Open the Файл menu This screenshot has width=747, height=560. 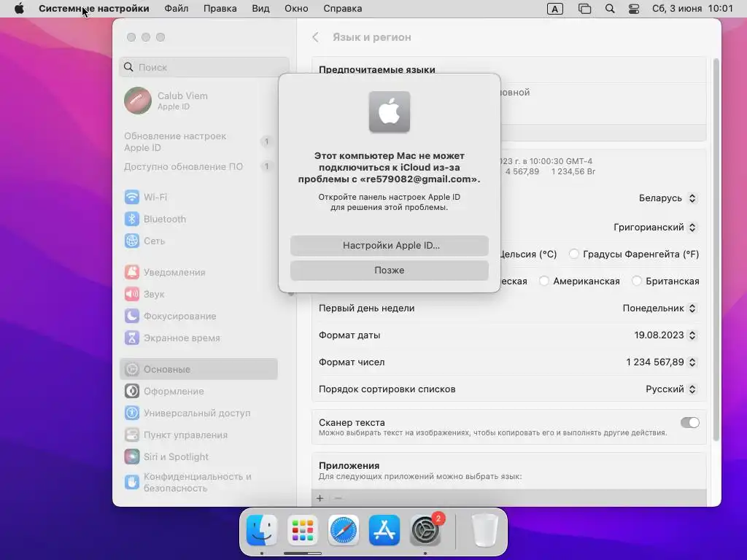[x=177, y=9]
